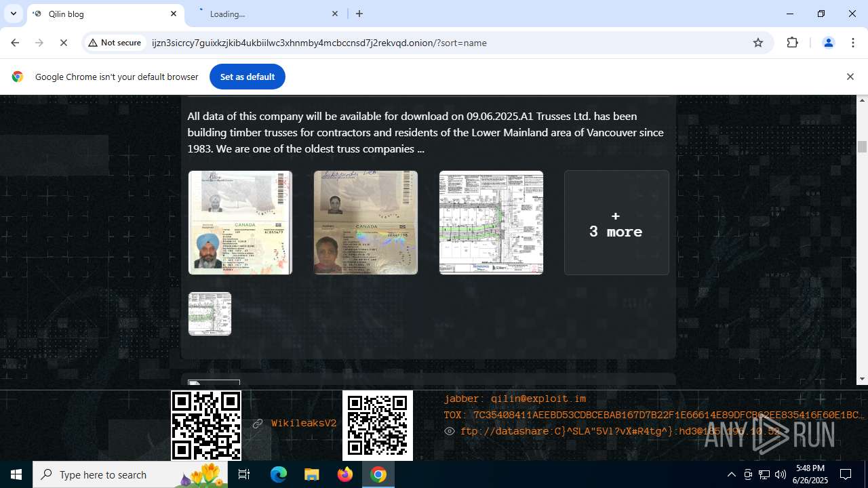Open first passport thumbnail with turban photo

point(240,222)
